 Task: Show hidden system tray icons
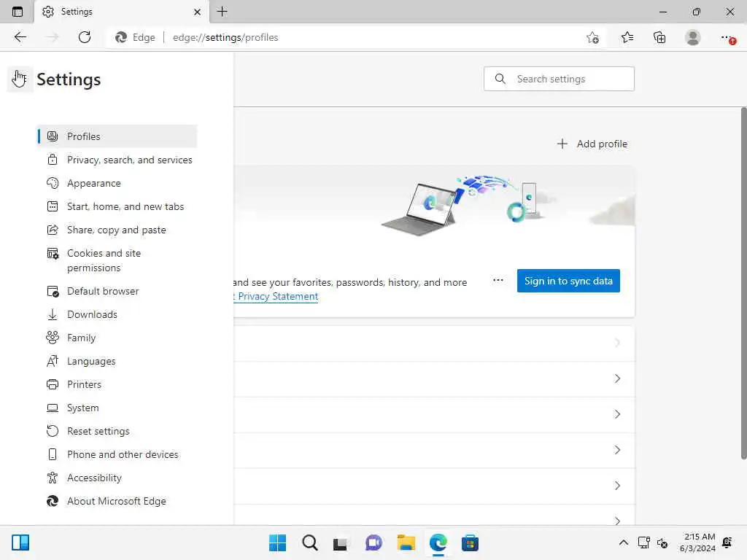click(623, 542)
